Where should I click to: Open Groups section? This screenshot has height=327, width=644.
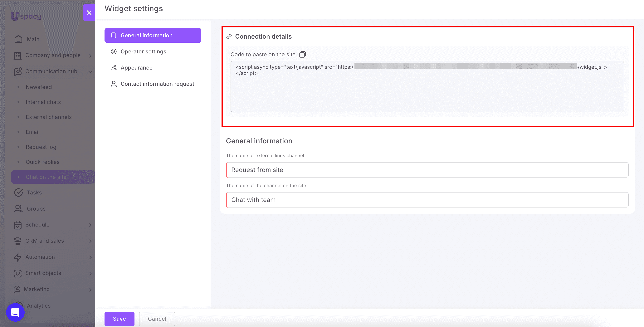[36, 209]
